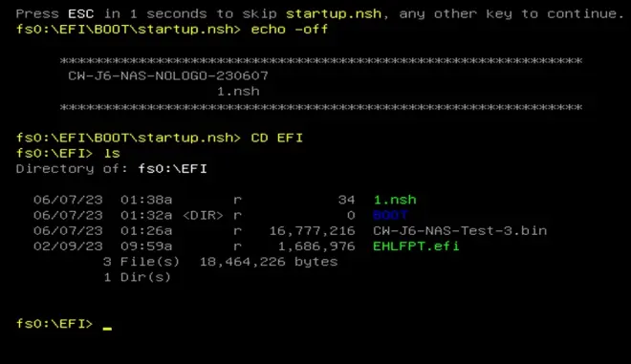The image size is (631, 364).
Task: Click the blinking cursor at the prompt
Action: point(107,328)
